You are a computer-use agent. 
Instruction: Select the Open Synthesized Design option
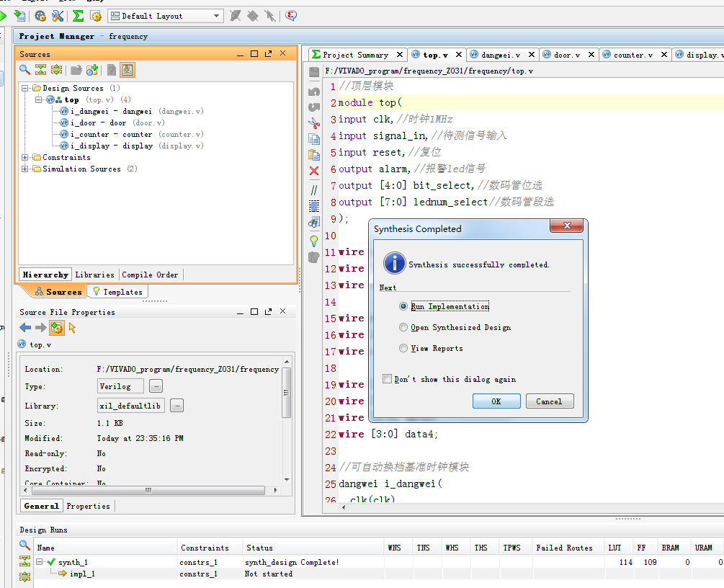pos(403,327)
